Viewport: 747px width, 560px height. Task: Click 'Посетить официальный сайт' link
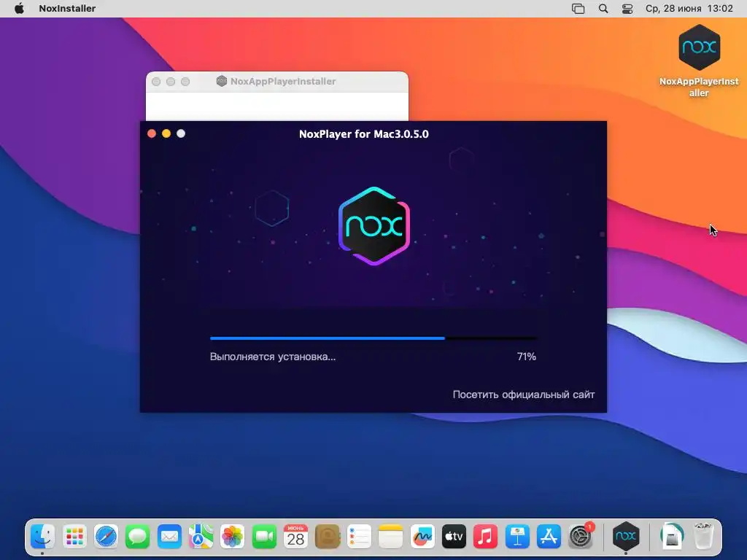524,394
